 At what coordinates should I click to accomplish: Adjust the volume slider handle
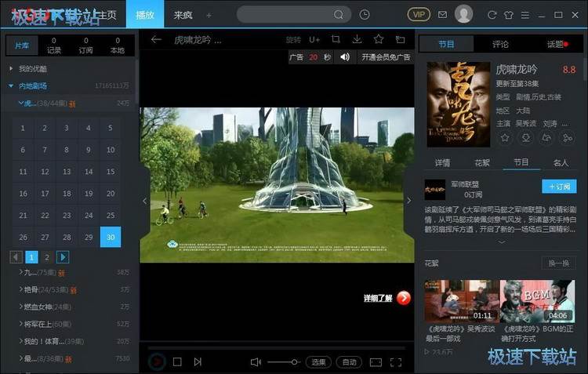(x=294, y=362)
